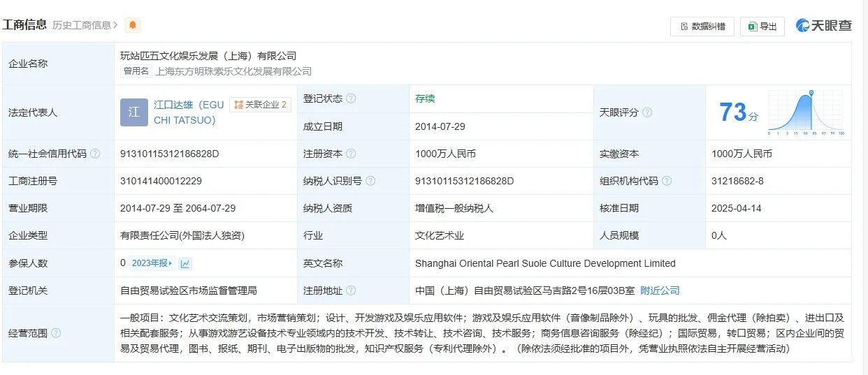Screen dimensions: 868x375
Task: Select English name Shanghai Oriental Pearl Suole Culture
Action: [x=545, y=263]
